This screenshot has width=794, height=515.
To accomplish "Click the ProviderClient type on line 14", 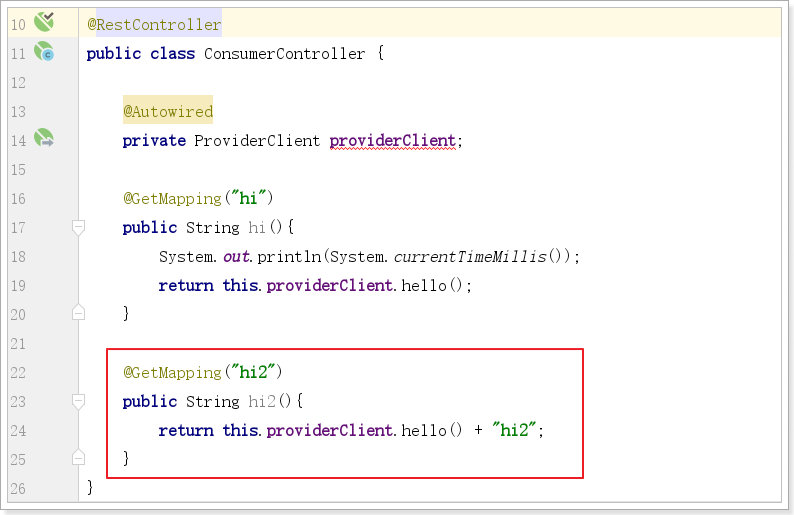I will [257, 140].
